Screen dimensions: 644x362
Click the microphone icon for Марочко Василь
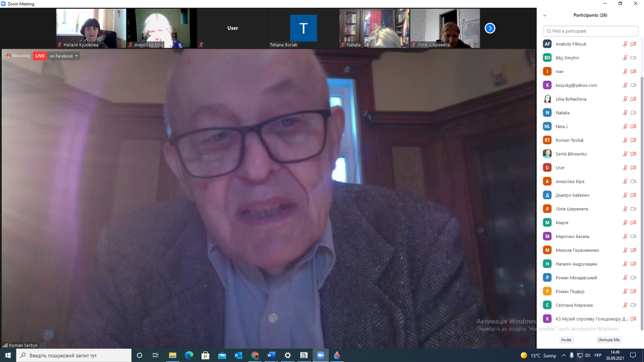(x=625, y=237)
